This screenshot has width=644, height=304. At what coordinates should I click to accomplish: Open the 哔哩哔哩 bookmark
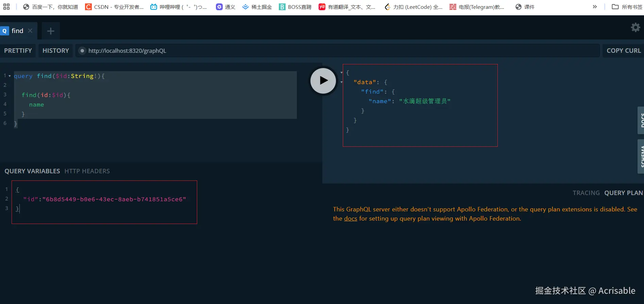tap(179, 7)
